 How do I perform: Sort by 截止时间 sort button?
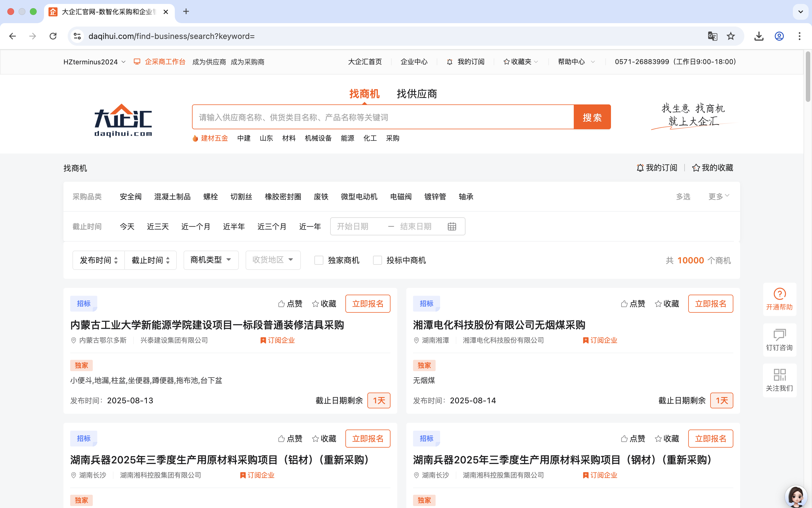pos(151,260)
